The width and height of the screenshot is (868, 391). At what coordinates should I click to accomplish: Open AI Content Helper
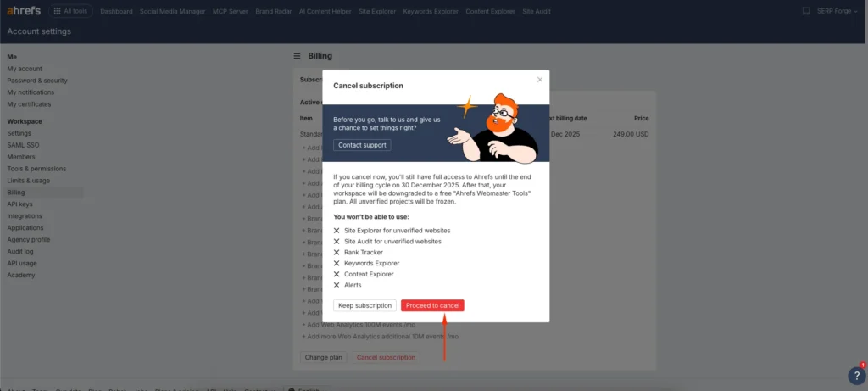point(325,11)
